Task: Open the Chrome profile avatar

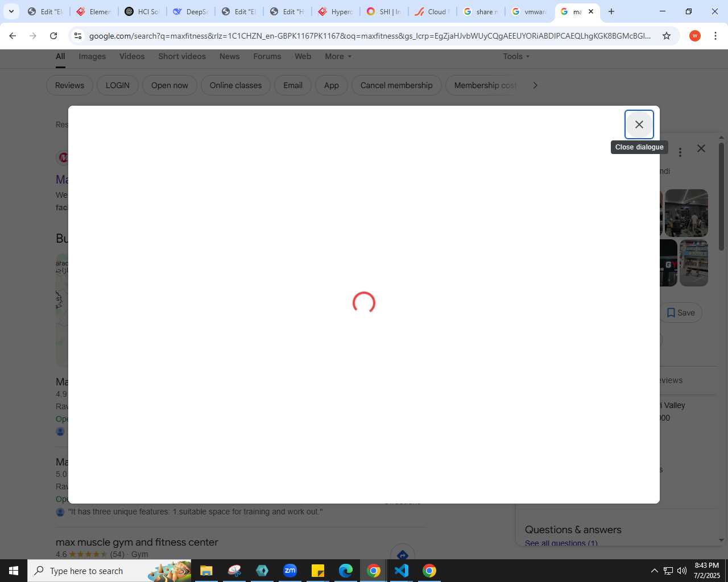Action: 694,36
